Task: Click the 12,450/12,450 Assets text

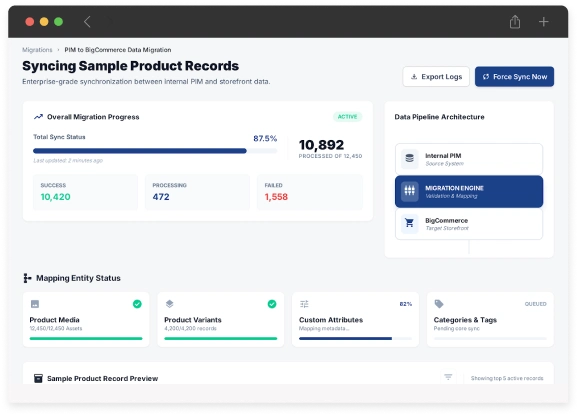Action: (56, 329)
